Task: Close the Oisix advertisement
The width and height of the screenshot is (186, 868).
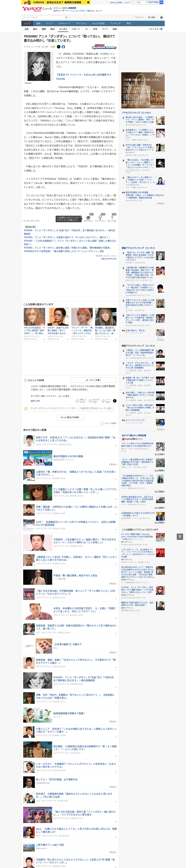Action: [163, 73]
